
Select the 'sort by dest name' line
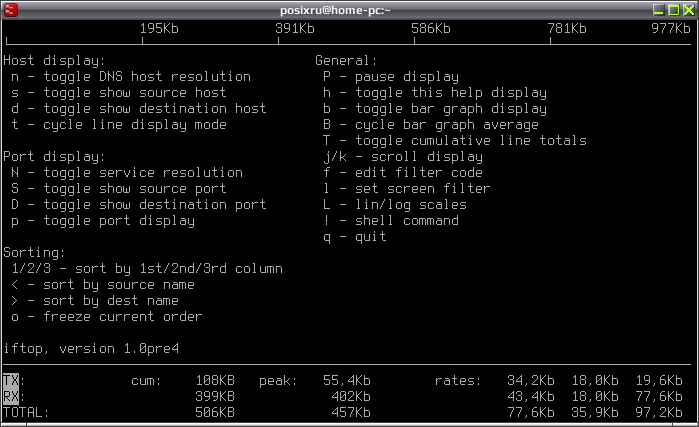pos(95,301)
